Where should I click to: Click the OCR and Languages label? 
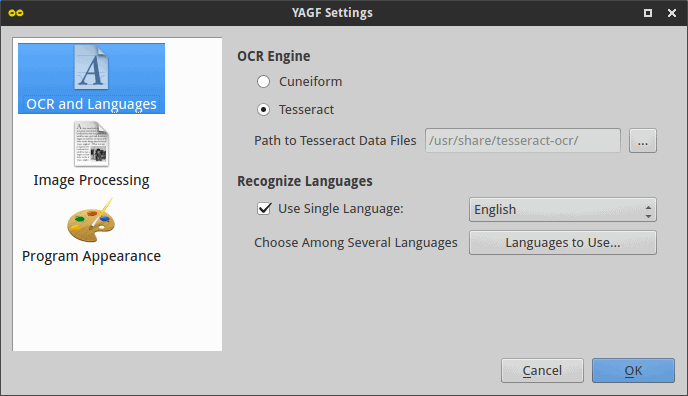coord(91,104)
